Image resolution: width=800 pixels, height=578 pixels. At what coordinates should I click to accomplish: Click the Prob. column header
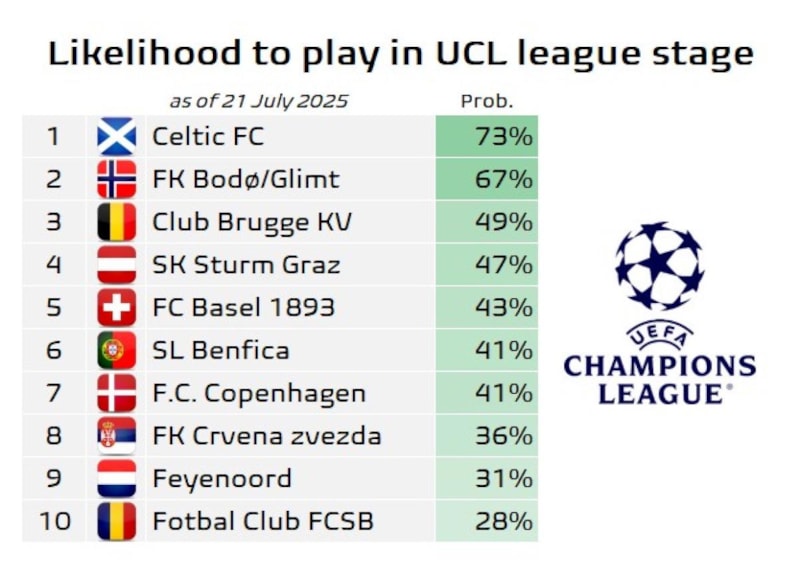pyautogui.click(x=486, y=101)
